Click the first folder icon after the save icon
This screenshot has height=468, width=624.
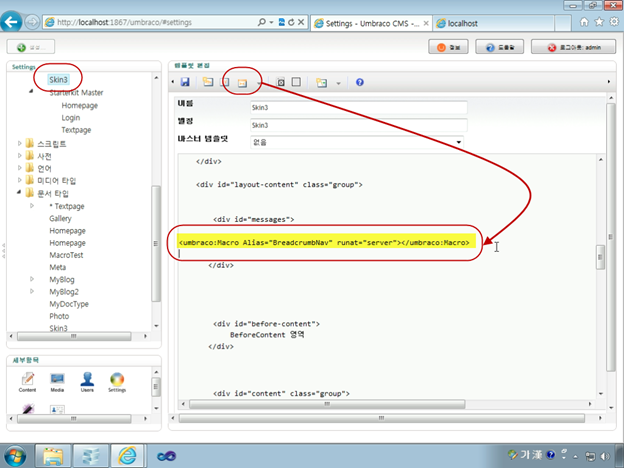click(x=208, y=82)
